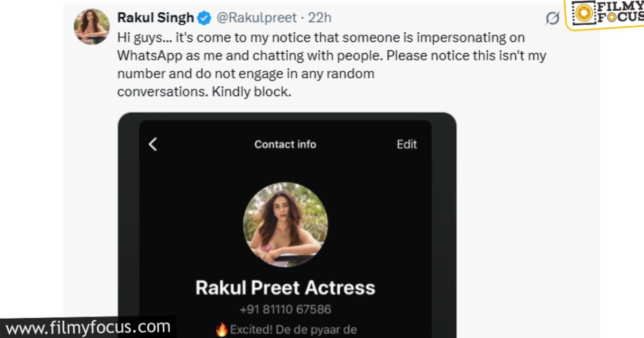The image size is (644, 338).
Task: Click the www.filmyfocus.com watermark
Action: point(88,326)
